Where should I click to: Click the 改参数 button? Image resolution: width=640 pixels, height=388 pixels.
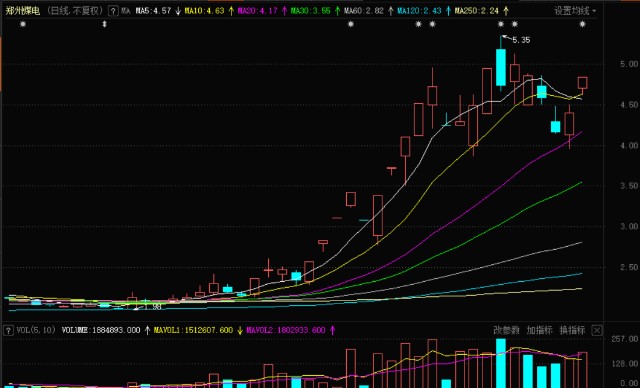pyautogui.click(x=506, y=330)
